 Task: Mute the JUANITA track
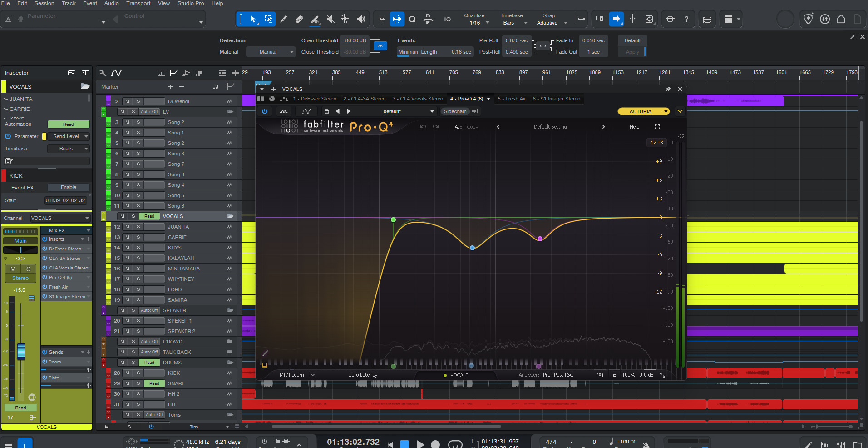point(128,227)
